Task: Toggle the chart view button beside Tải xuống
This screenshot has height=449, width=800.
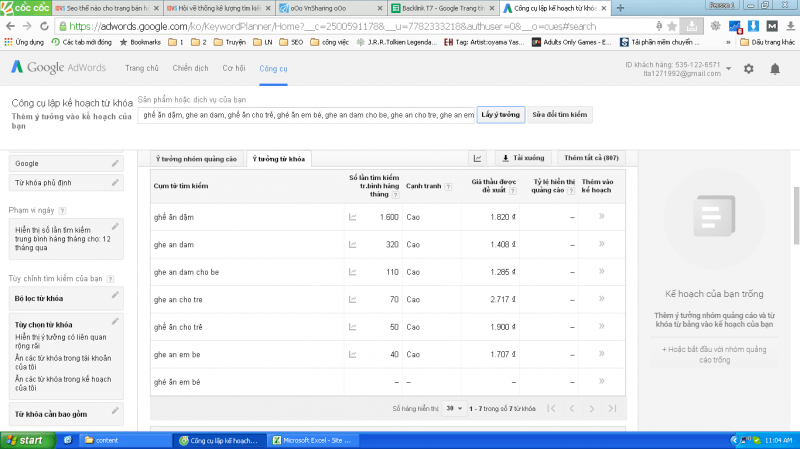Action: pos(478,158)
